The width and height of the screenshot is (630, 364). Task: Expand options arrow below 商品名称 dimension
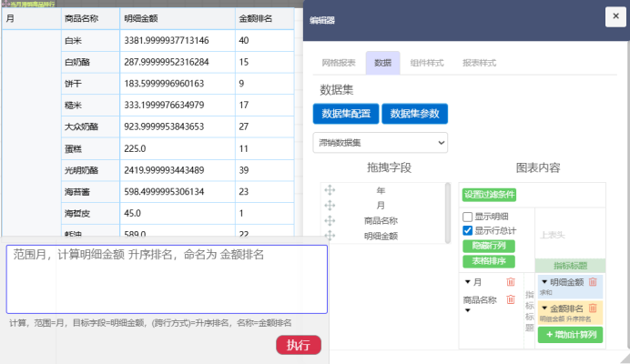(x=467, y=310)
